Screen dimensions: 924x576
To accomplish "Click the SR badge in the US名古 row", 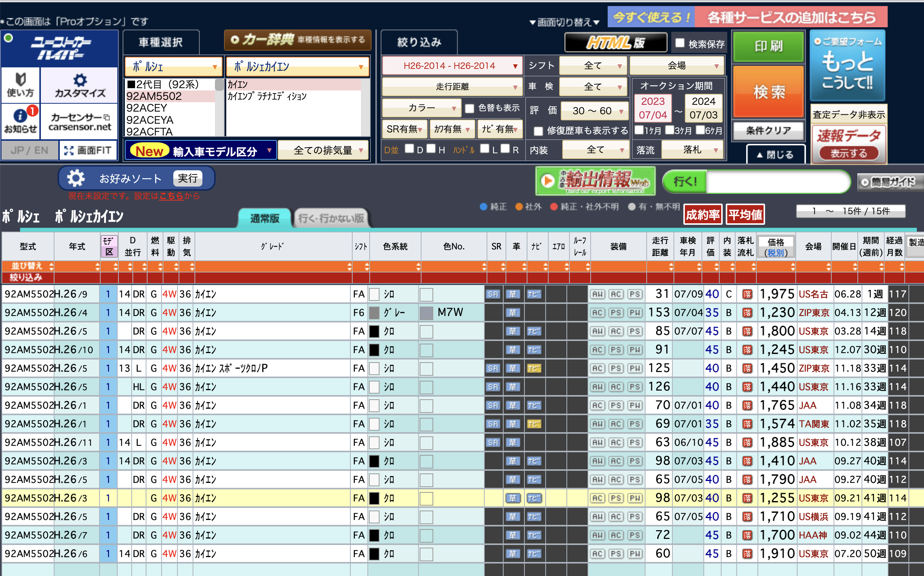I will (493, 294).
